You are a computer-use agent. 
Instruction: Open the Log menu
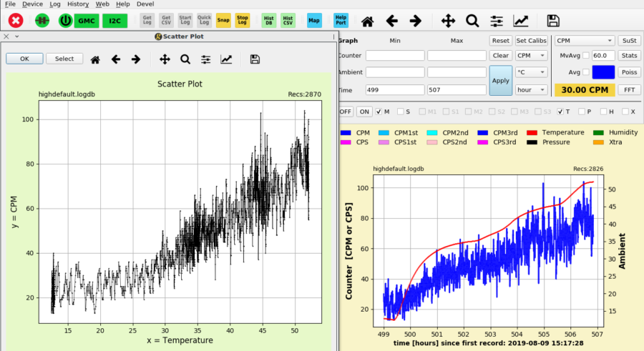pos(55,4)
